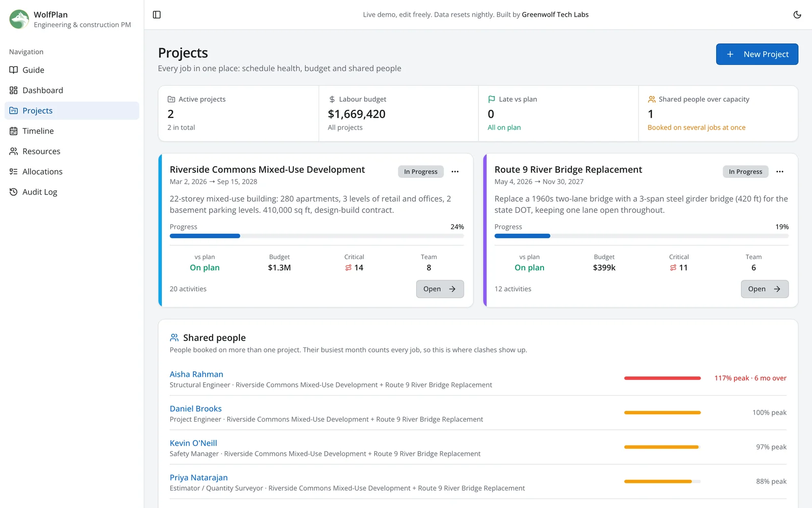
Task: Open Priya Natarajan's profile link
Action: pos(198,478)
